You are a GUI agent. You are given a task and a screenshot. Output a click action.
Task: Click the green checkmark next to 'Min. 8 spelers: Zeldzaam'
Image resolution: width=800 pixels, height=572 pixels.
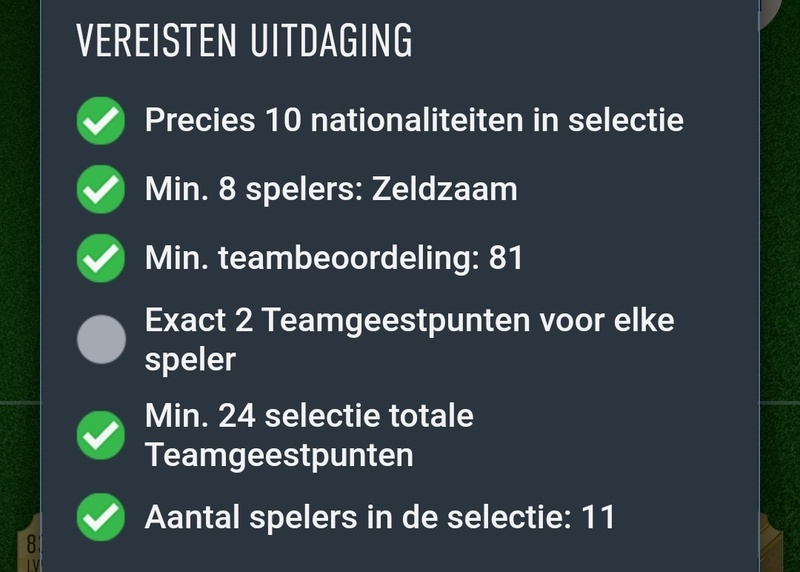(101, 190)
